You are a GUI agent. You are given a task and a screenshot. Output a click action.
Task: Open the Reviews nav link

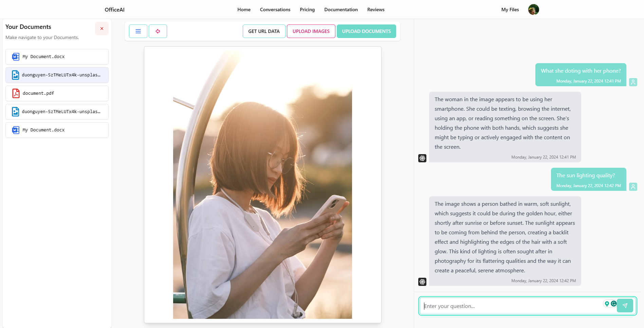click(x=376, y=10)
